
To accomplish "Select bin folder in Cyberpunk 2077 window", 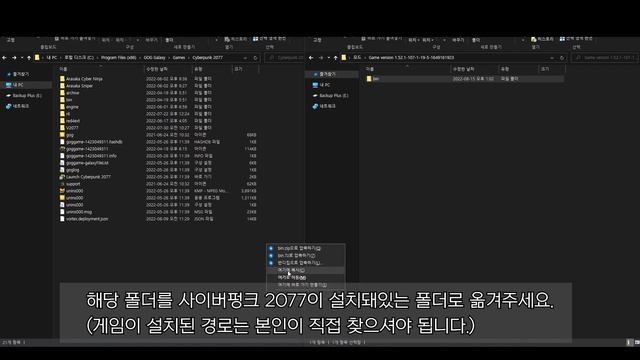I will point(69,100).
